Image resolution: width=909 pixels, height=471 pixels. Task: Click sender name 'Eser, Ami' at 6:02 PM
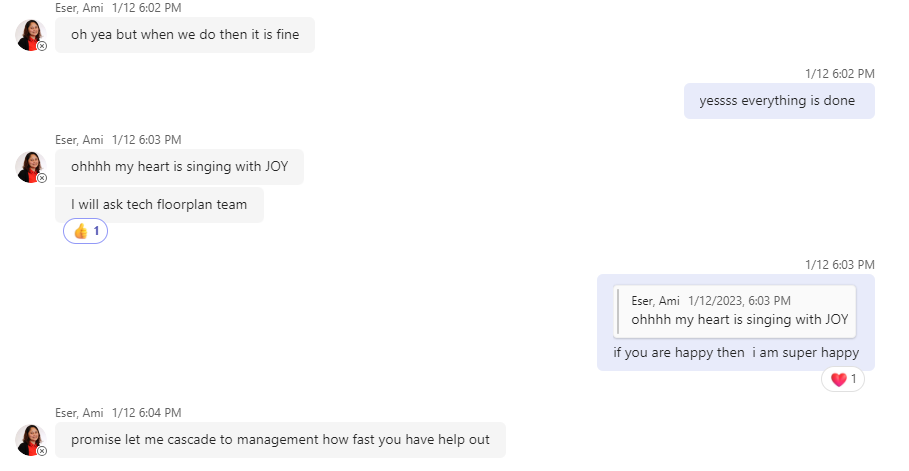tap(79, 8)
